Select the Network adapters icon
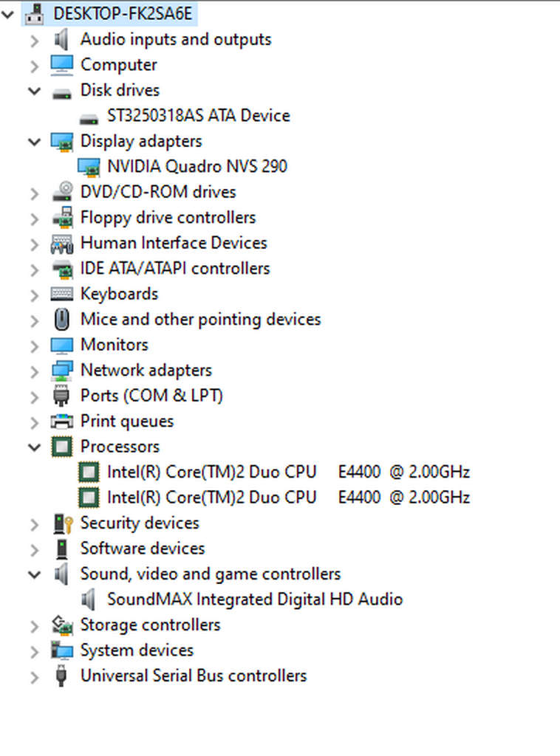This screenshot has height=756, width=560. pyautogui.click(x=62, y=370)
